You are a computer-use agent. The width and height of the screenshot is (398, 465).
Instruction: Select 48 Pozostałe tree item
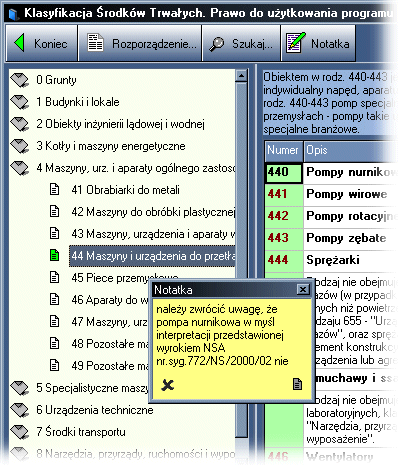[x=110, y=344]
